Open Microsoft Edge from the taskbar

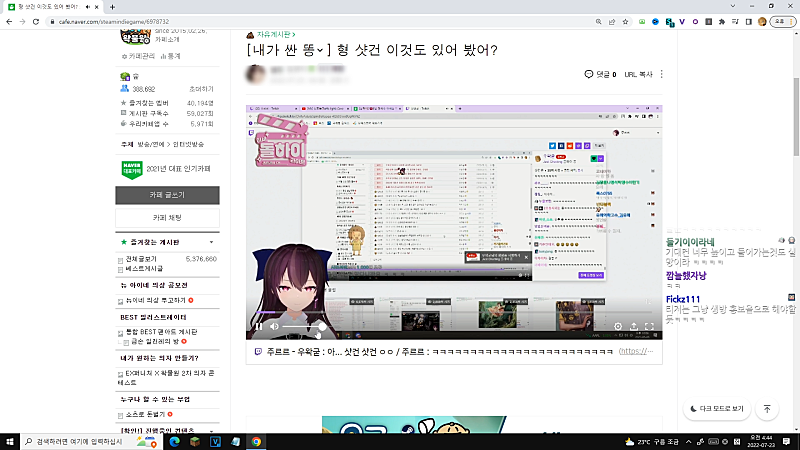(x=174, y=442)
